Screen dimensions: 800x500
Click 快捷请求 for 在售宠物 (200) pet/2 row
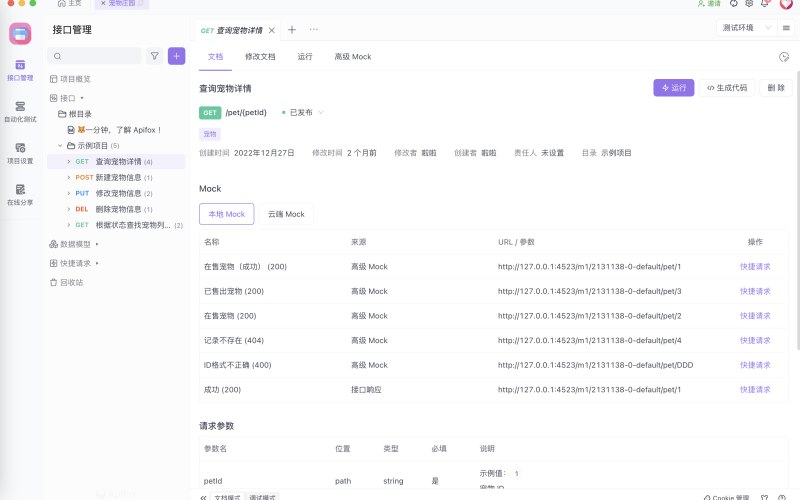pos(755,315)
